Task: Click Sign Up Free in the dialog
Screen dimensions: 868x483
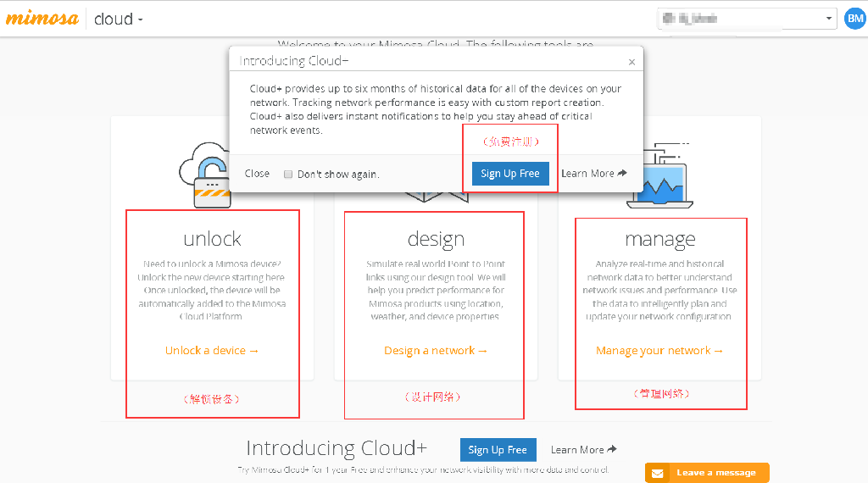Action: 509,174
